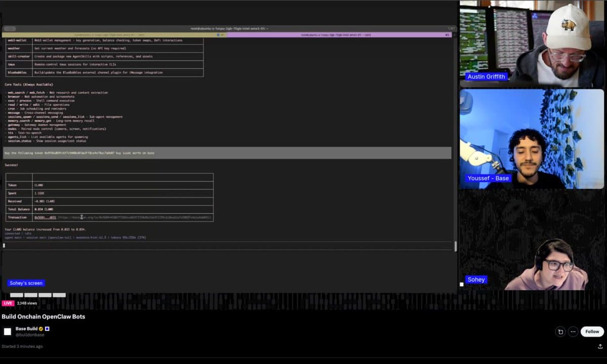This screenshot has height=364, width=607.
Task: Open the Base Build profile avatar
Action: click(8, 332)
